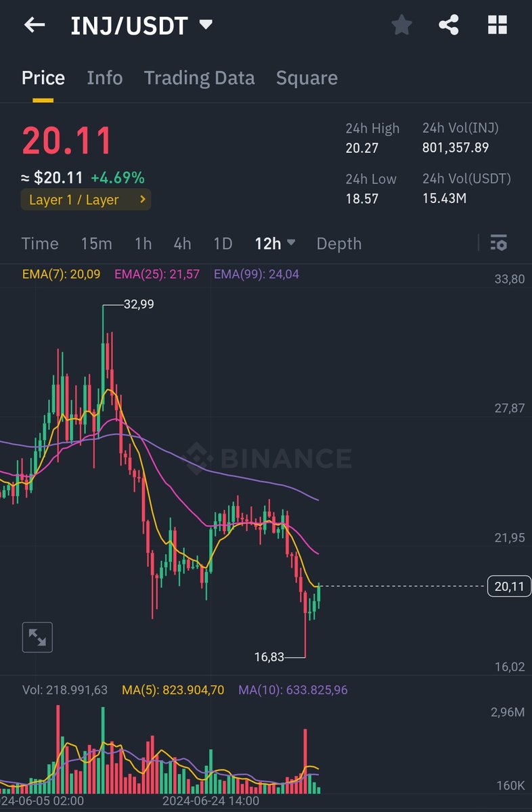This screenshot has height=812, width=532.
Task: Click the 21,95 price axis label
Action: (509, 538)
